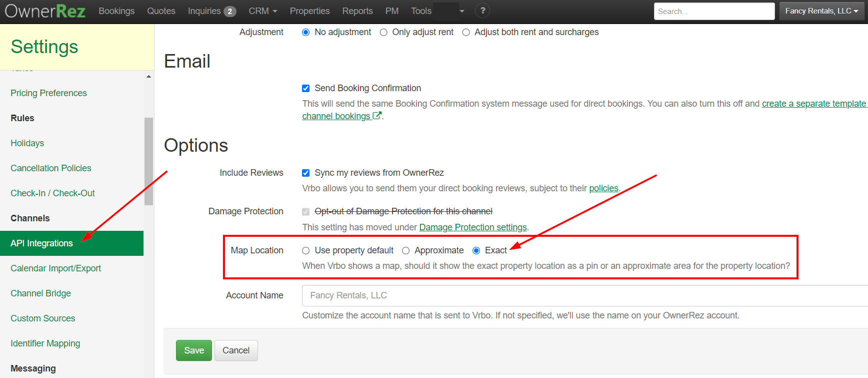
Task: Toggle the Send Booking Confirmation checkbox
Action: (306, 88)
